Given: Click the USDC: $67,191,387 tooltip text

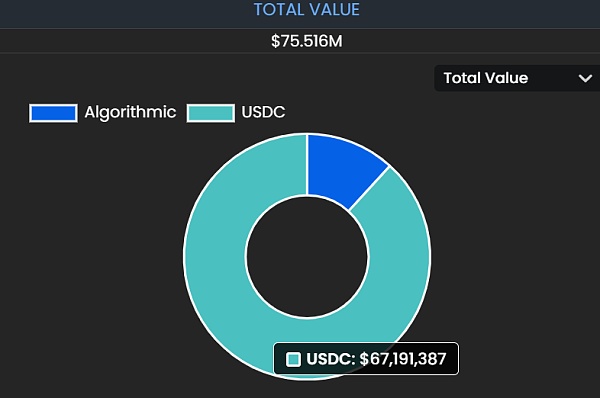Looking at the screenshot, I should click(376, 359).
